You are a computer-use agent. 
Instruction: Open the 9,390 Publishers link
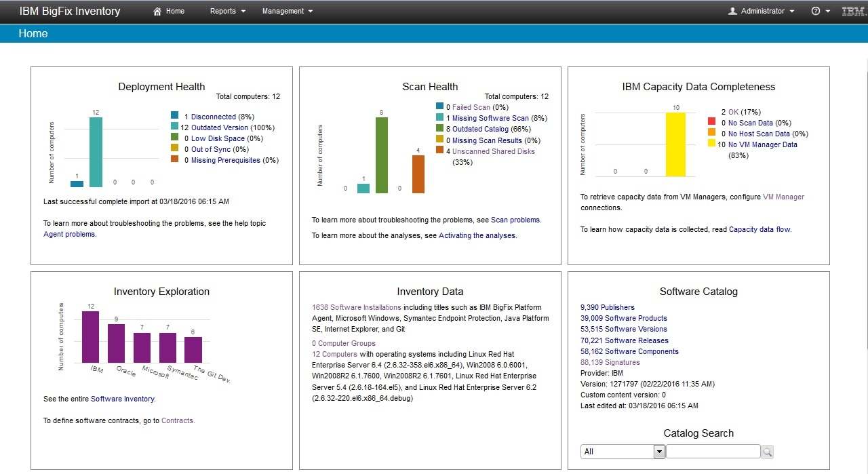tap(608, 307)
